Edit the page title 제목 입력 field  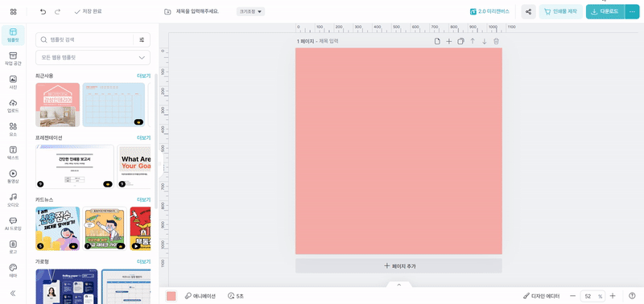coord(328,41)
